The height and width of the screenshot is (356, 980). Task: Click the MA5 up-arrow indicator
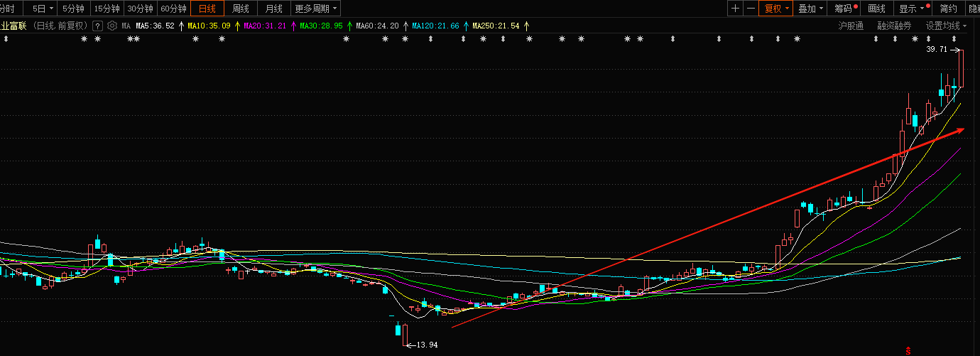pyautogui.click(x=181, y=26)
